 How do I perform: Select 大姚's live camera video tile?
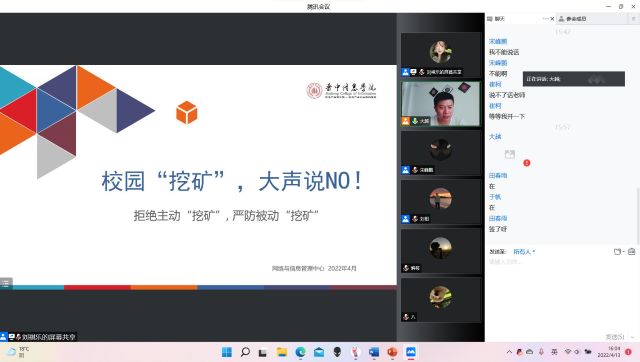(x=440, y=104)
